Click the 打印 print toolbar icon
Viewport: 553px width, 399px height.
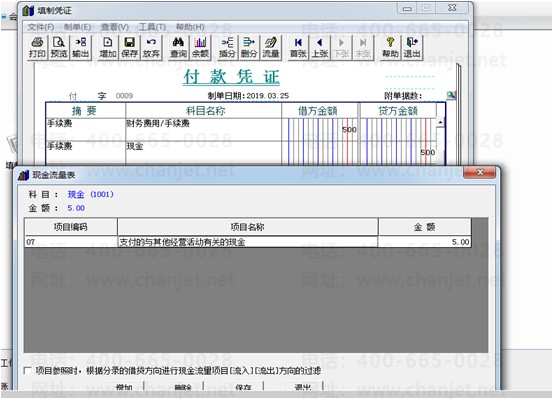(37, 48)
